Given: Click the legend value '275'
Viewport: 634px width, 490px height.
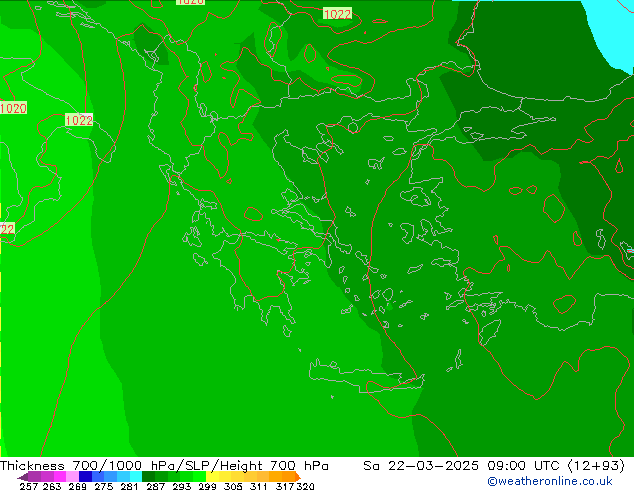Looking at the screenshot, I should coord(104,486).
